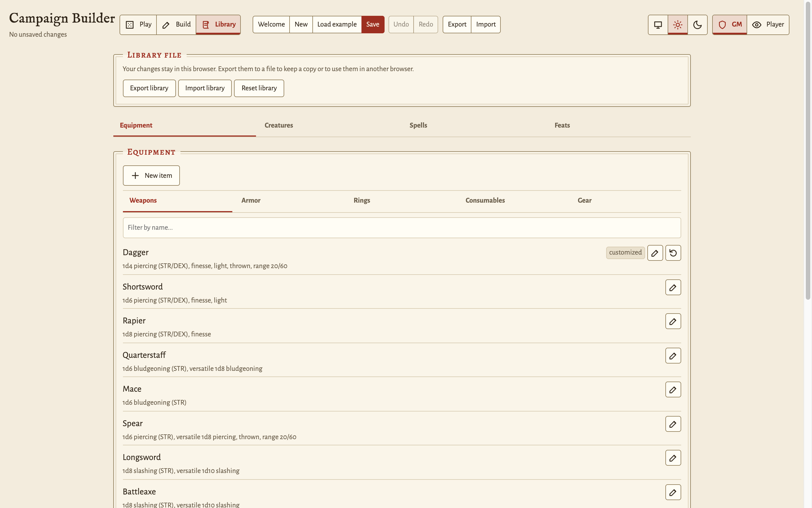Screen dimensions: 812x508
Task: Edit the Battleaxe entry
Action: pos(673,492)
